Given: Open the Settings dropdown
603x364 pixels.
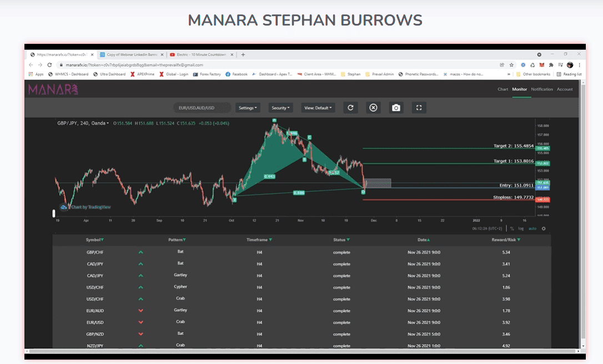Looking at the screenshot, I should click(247, 108).
